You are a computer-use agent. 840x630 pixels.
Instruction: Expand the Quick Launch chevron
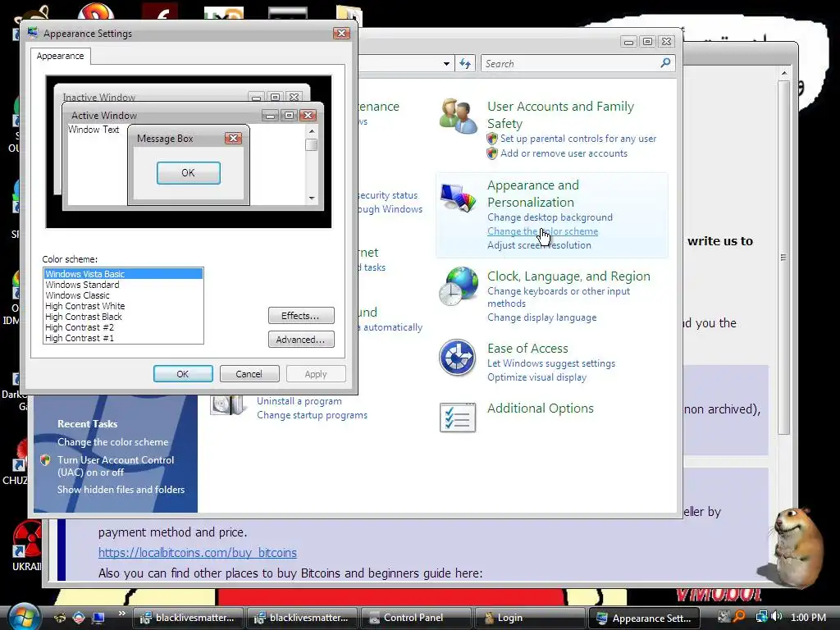click(121, 614)
